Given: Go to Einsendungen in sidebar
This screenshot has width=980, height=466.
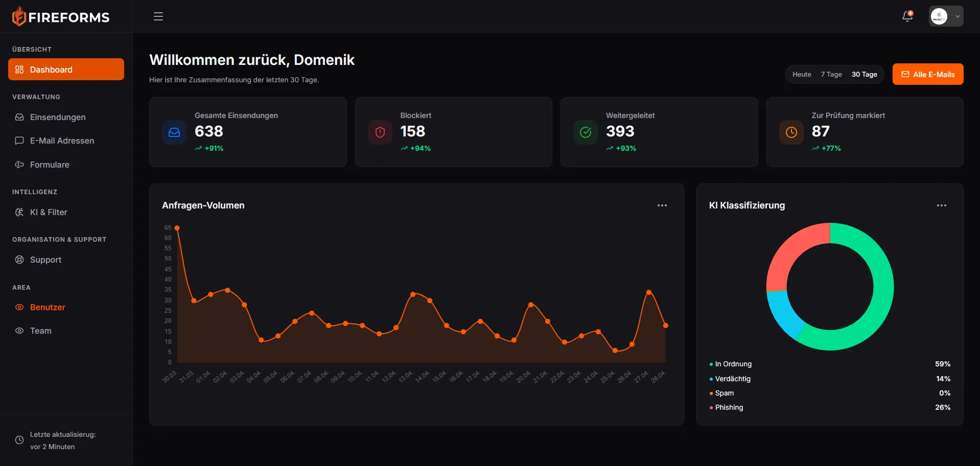Looking at the screenshot, I should click(66, 117).
